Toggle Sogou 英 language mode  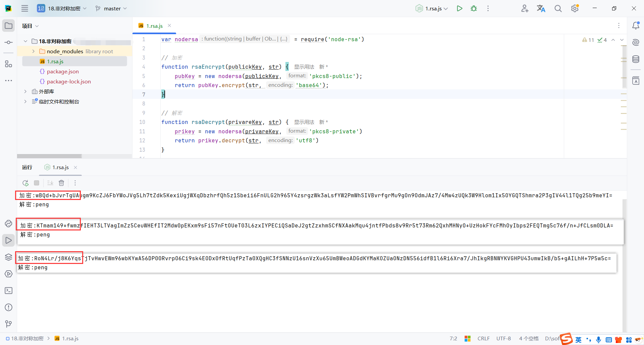point(579,340)
